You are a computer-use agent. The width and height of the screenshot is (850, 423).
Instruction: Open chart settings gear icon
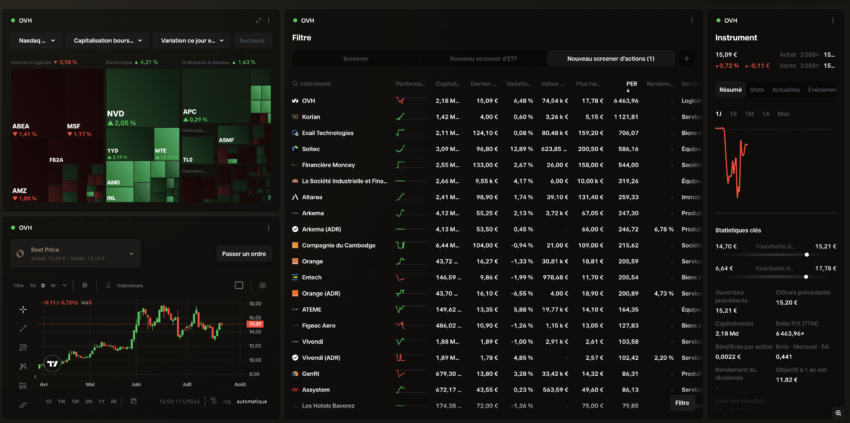click(263, 285)
